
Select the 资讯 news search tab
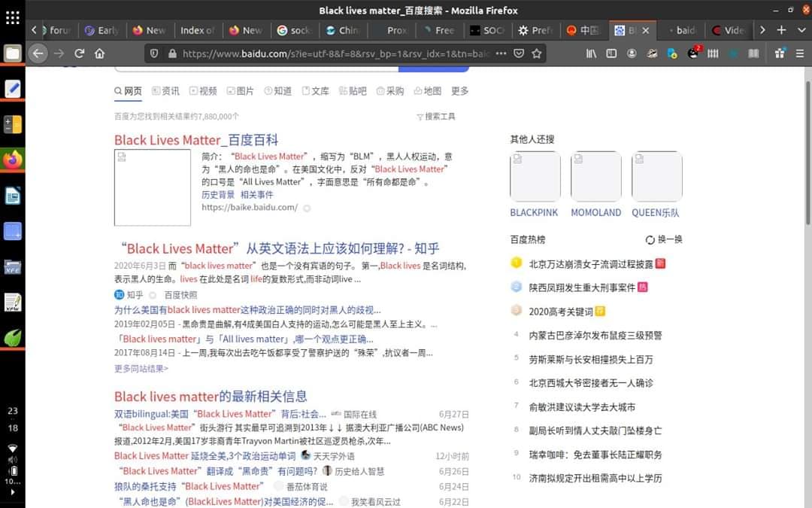coord(165,91)
